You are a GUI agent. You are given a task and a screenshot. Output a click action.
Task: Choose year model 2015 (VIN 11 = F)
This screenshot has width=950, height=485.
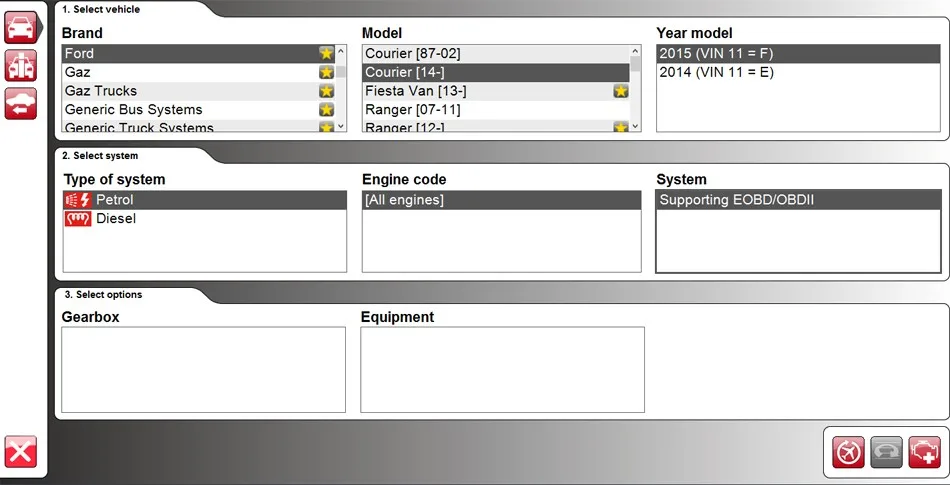(798, 53)
